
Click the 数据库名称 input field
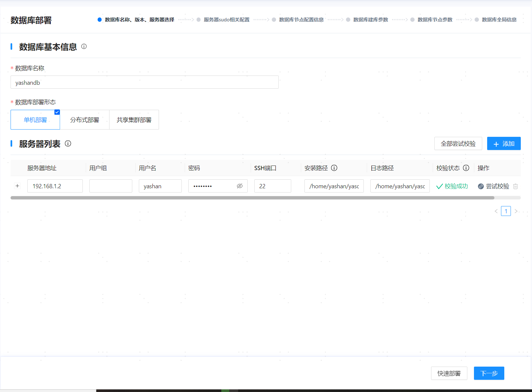click(144, 82)
